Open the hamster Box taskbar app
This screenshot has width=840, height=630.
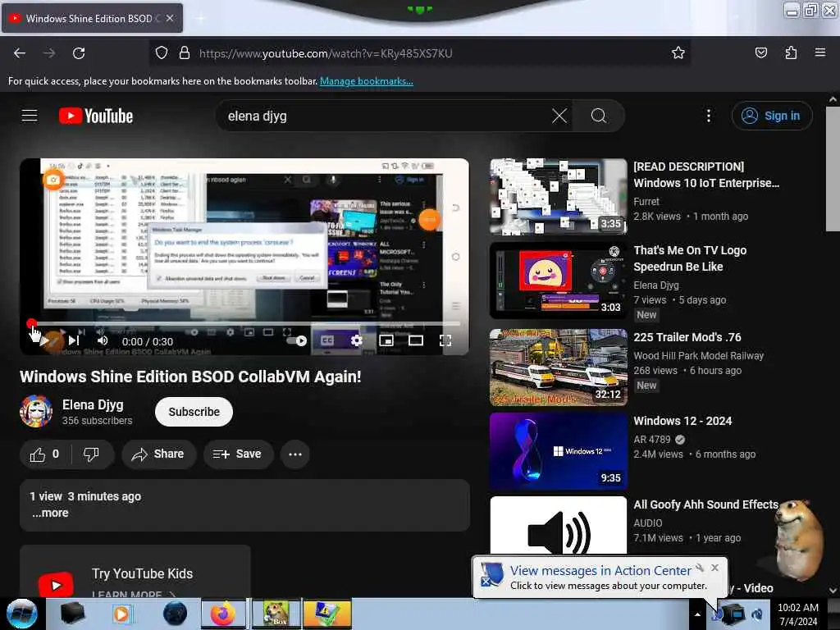[x=276, y=614]
